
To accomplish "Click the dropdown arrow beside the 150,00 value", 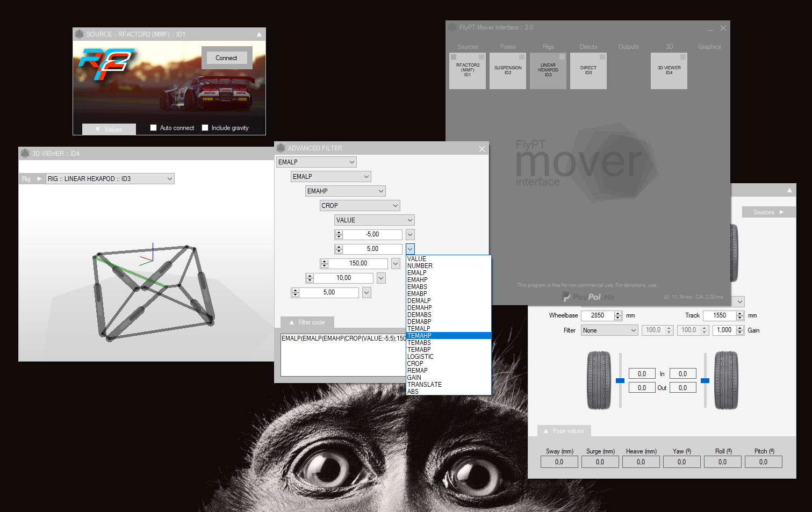I will tap(396, 263).
